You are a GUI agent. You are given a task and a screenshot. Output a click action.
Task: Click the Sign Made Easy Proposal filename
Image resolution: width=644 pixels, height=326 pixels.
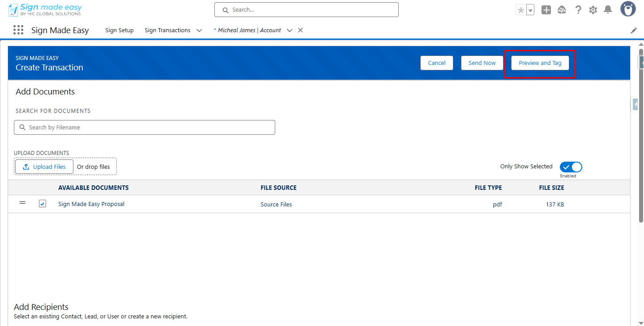91,204
